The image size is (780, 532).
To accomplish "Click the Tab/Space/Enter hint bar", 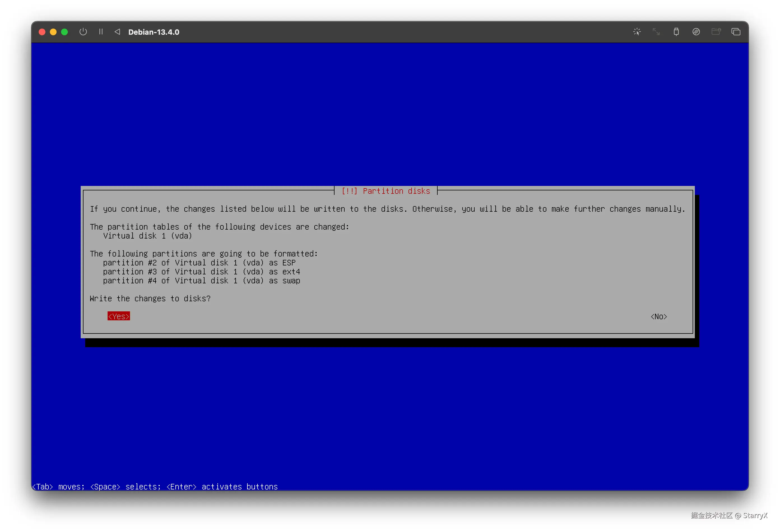I will tap(155, 486).
